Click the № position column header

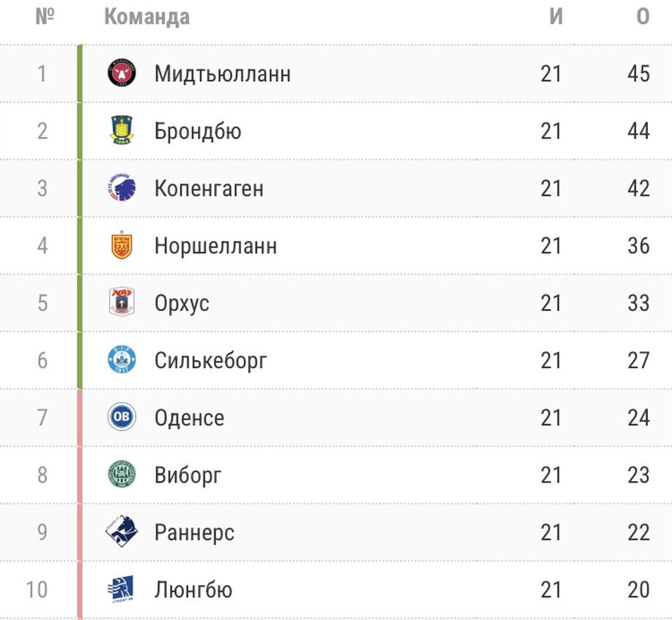[45, 17]
